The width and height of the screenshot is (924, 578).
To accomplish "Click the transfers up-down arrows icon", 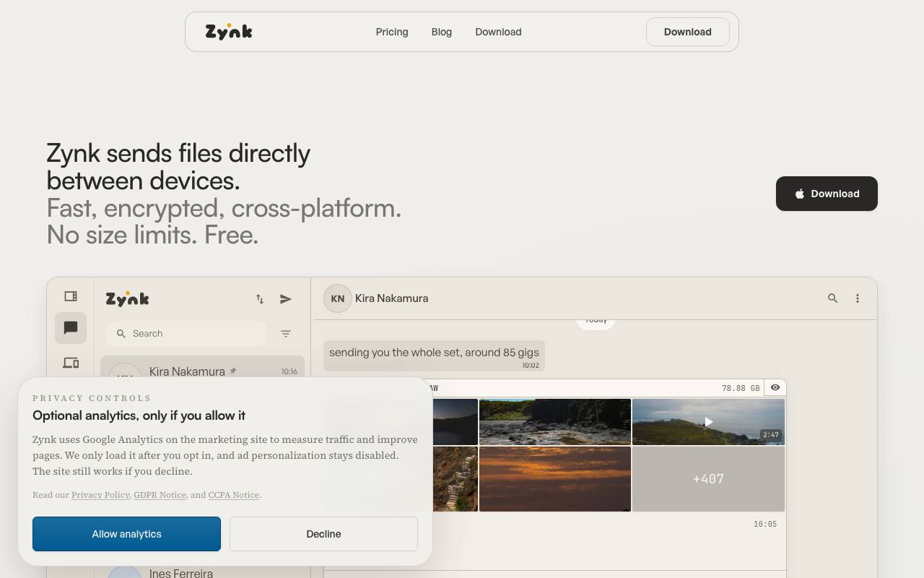I will (x=260, y=299).
